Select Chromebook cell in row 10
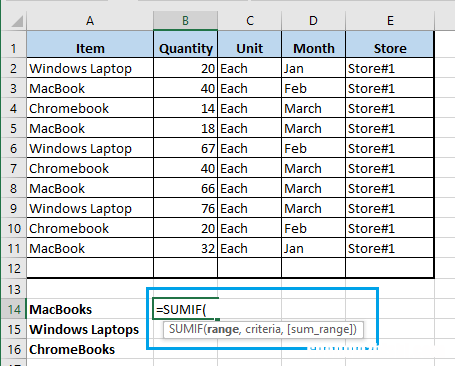This screenshot has width=455, height=366. tap(90, 228)
